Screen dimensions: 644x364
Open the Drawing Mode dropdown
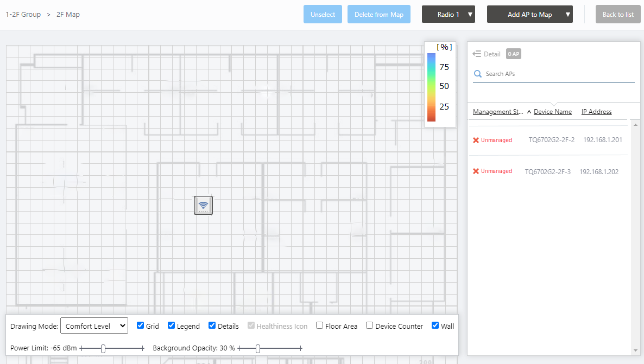click(94, 326)
